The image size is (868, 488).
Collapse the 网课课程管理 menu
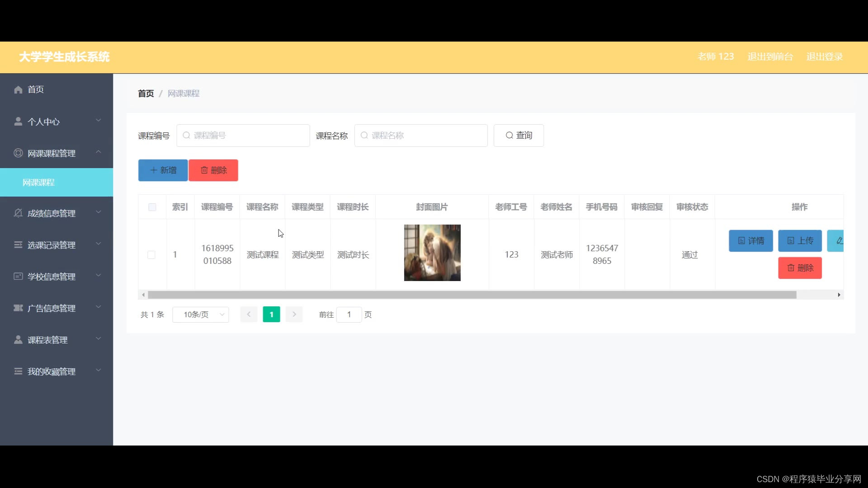57,153
